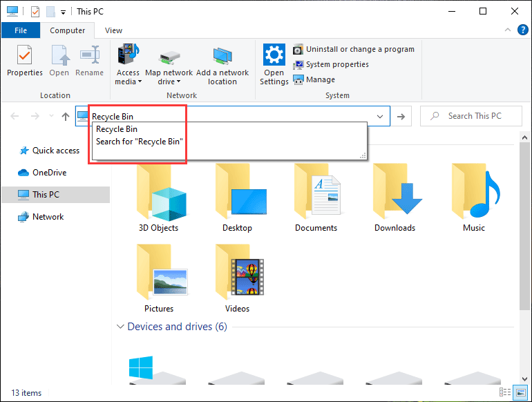Collapse the ribbon with the chevron
Image resolution: width=532 pixels, height=402 pixels.
click(x=508, y=30)
